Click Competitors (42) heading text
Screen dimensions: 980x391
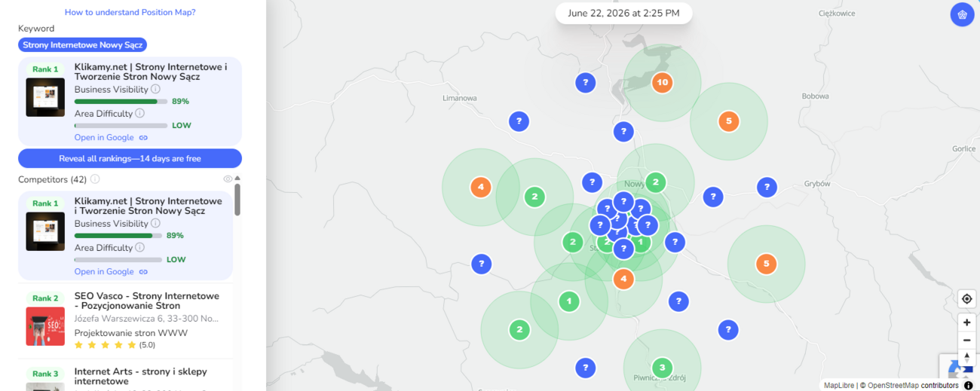(x=52, y=179)
